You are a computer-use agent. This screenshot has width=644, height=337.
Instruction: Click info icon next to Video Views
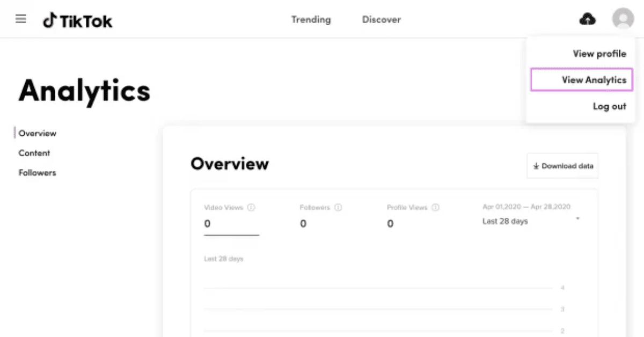(x=251, y=207)
